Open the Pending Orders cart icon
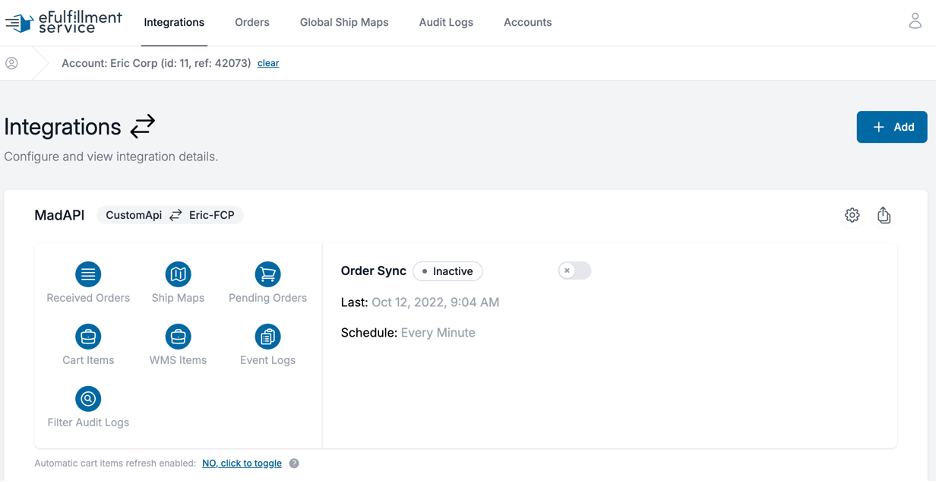This screenshot has width=936, height=482. tap(267, 275)
